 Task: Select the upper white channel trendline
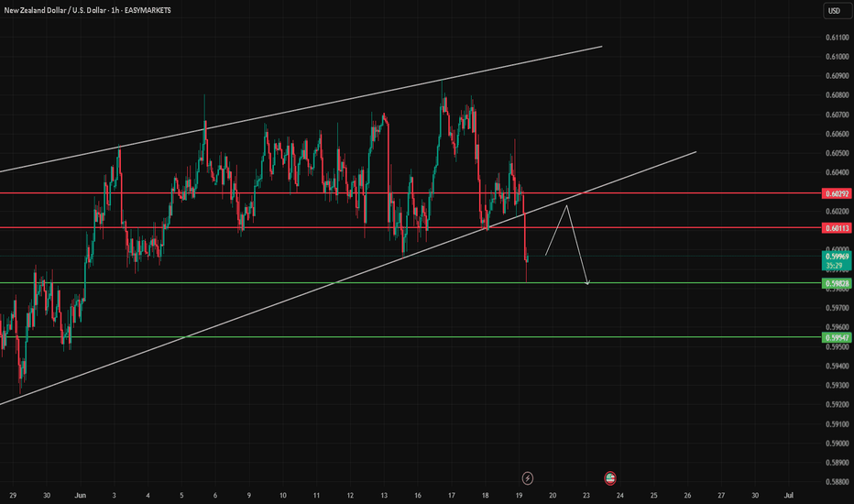pyautogui.click(x=301, y=110)
